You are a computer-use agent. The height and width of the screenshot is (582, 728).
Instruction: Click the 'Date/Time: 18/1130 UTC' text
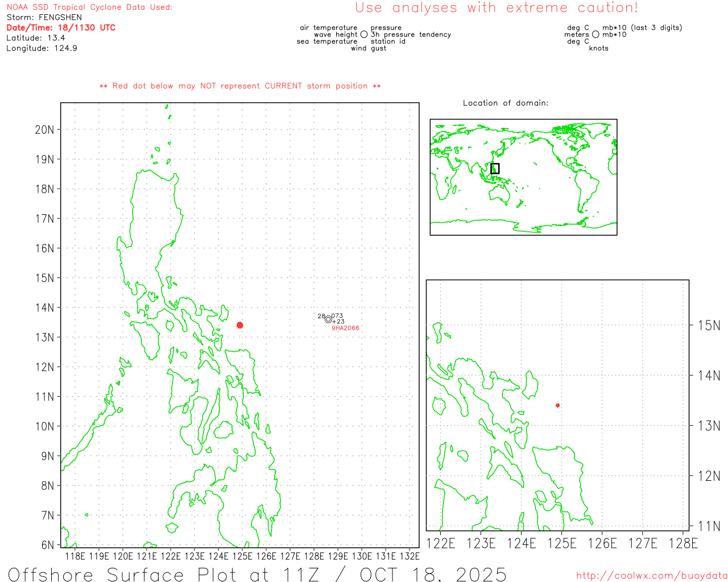[x=61, y=28]
